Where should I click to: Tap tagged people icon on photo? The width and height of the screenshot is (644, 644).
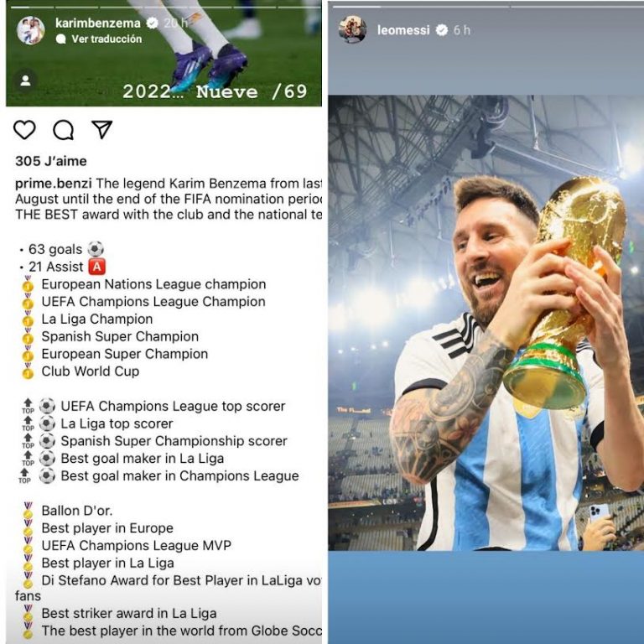(25, 80)
